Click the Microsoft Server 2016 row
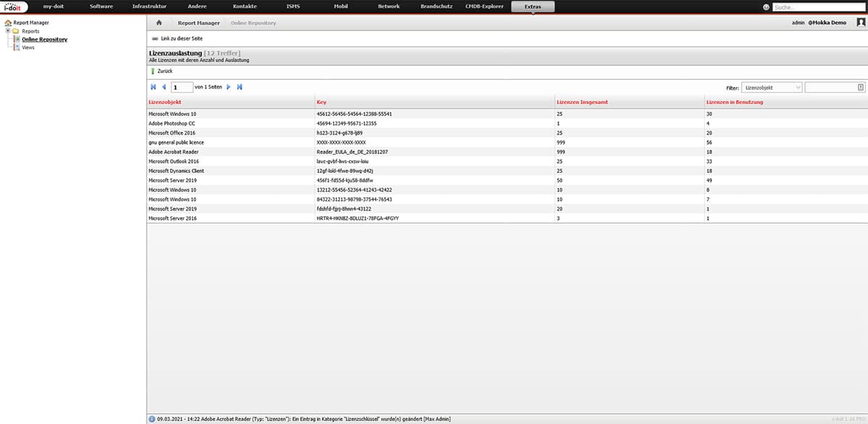This screenshot has height=424, width=868. [x=506, y=218]
